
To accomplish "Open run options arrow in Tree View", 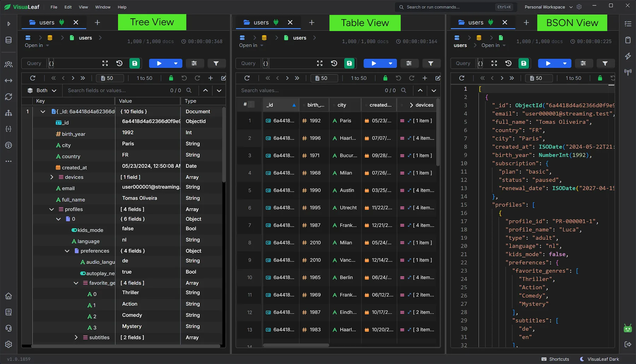I will point(176,63).
